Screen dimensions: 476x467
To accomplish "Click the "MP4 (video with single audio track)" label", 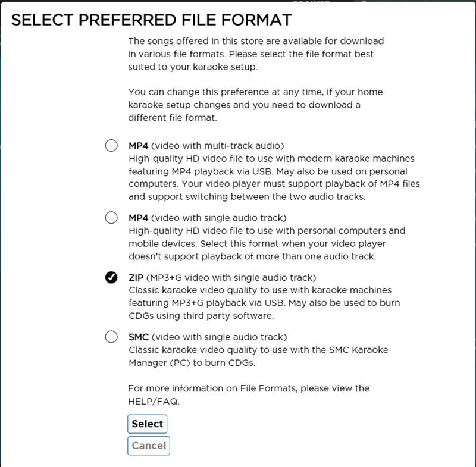I will (x=207, y=218).
